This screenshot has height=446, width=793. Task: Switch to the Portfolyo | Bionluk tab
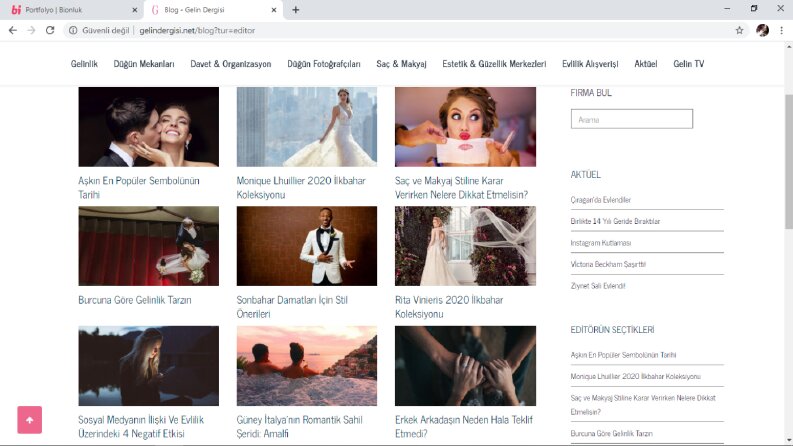pyautogui.click(x=71, y=10)
